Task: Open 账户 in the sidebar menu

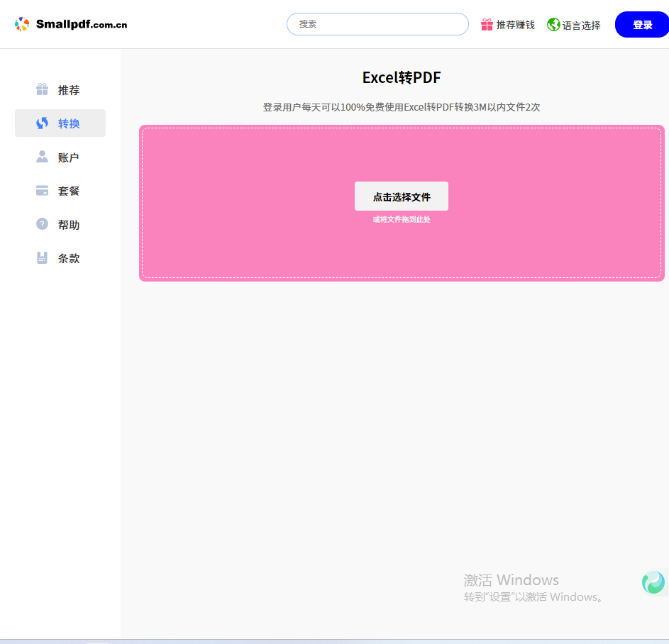Action: 60,157
